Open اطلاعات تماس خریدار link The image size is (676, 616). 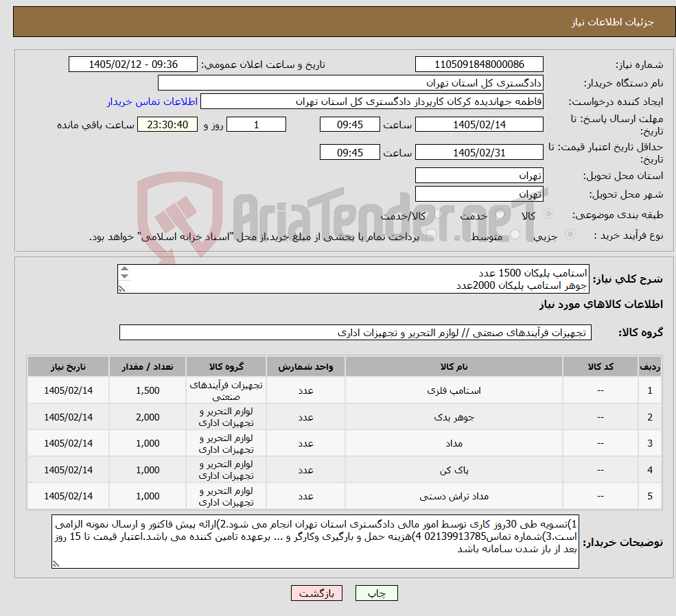[152, 102]
